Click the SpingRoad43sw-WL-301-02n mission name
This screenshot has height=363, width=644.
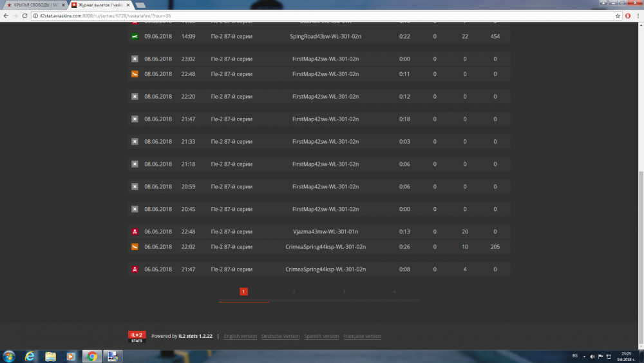coord(325,36)
